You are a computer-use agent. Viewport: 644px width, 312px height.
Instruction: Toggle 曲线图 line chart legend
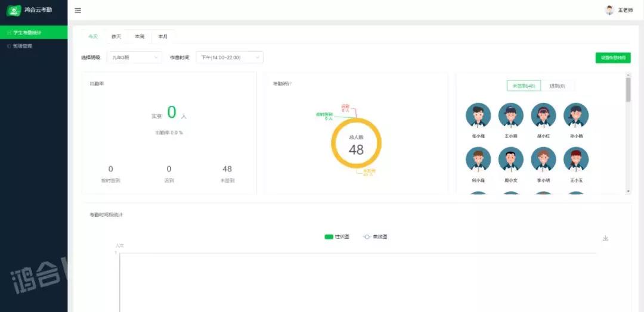[x=376, y=237]
